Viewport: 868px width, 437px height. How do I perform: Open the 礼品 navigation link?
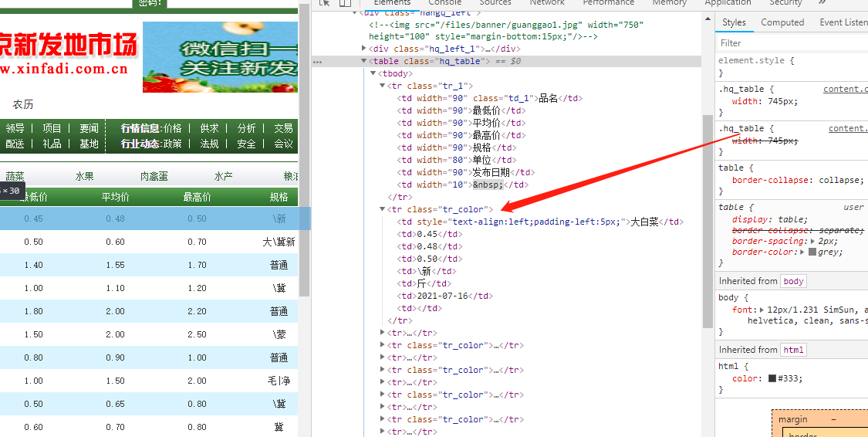point(52,144)
